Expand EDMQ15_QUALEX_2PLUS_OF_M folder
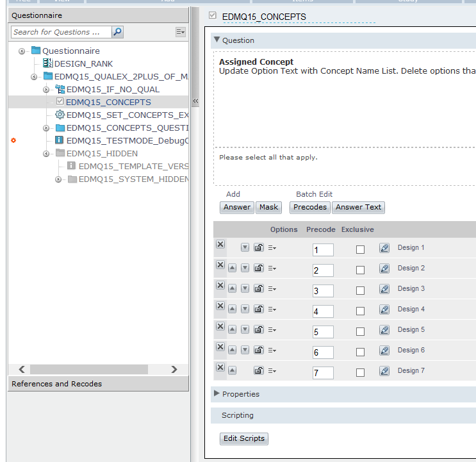This screenshot has width=476, height=462. point(34,77)
